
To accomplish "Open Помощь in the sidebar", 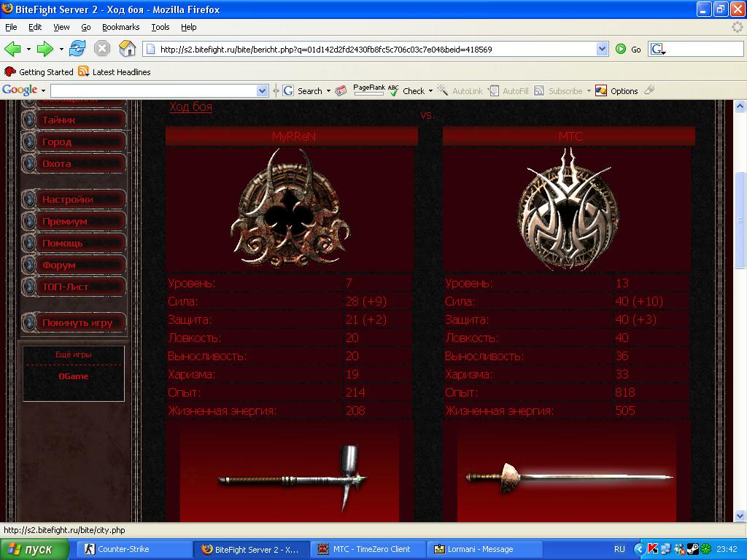I will 74,244.
